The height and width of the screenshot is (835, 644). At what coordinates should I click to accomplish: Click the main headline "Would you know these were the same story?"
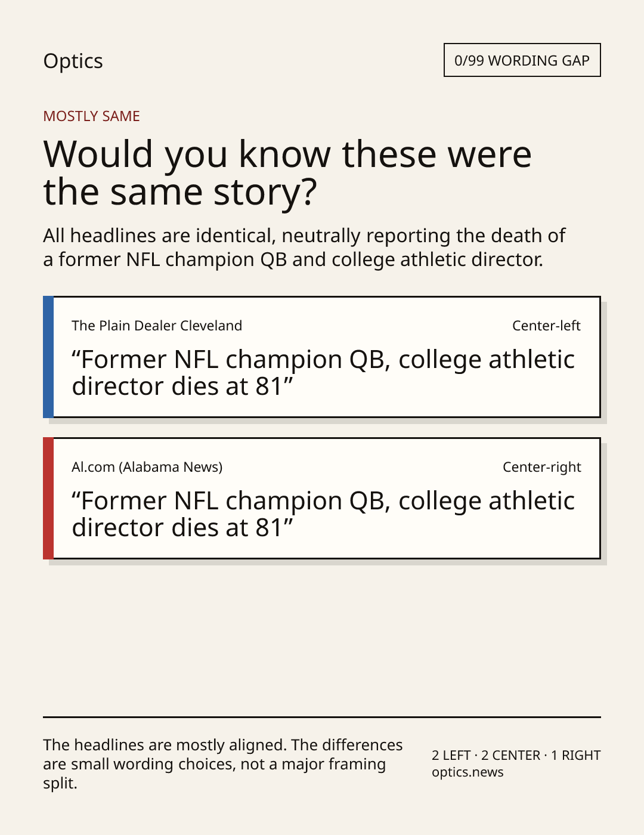click(287, 172)
